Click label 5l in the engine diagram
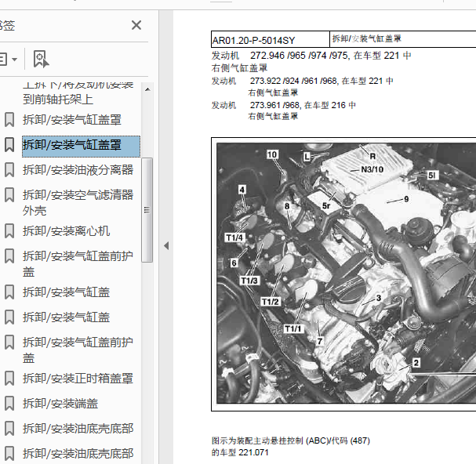Screen dimensions: 476x464 click(431, 175)
